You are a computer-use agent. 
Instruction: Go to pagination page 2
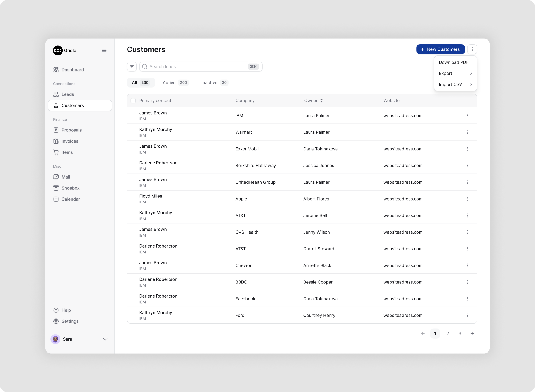click(x=447, y=334)
